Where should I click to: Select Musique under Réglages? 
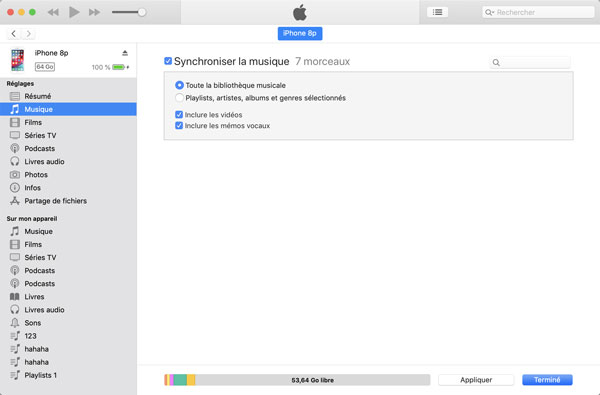point(68,109)
